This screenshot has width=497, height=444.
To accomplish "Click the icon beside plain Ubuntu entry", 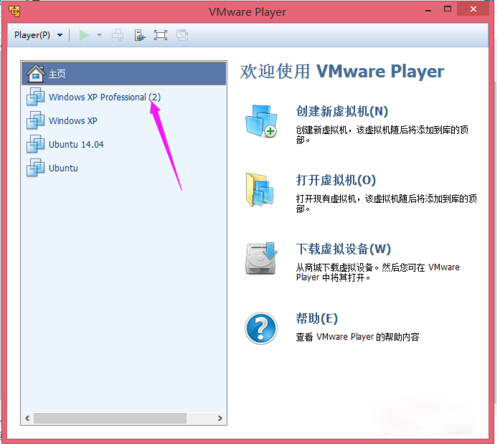I will (x=35, y=168).
